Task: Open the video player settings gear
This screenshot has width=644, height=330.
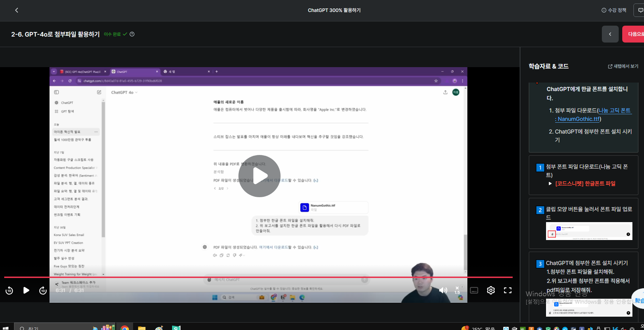Action: pyautogui.click(x=491, y=290)
